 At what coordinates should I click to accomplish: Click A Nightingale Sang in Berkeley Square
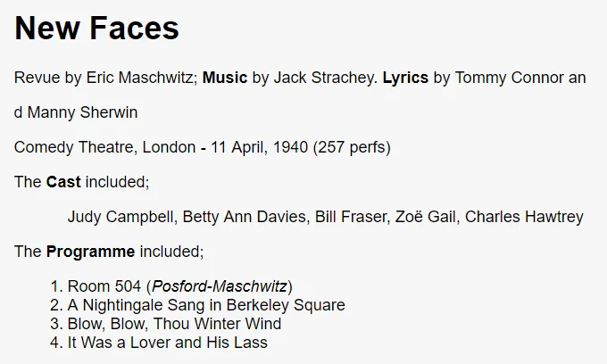(206, 305)
